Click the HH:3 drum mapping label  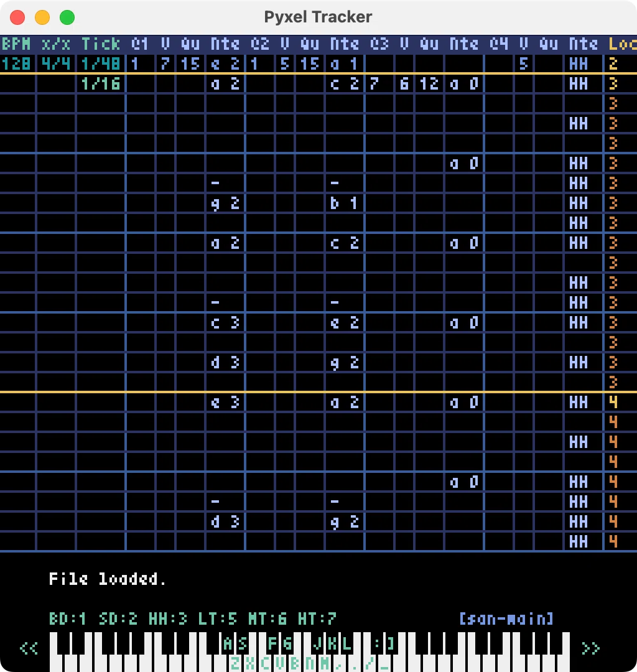click(x=167, y=618)
